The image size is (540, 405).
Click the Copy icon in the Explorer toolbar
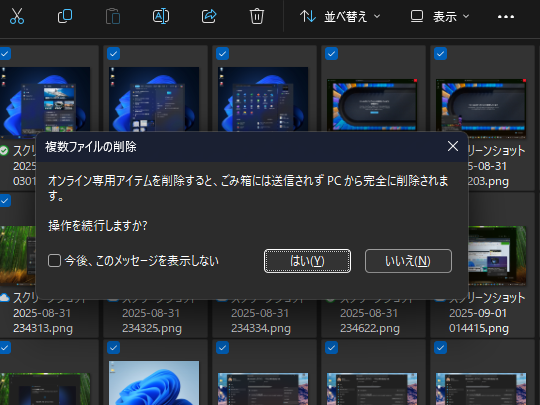65,16
